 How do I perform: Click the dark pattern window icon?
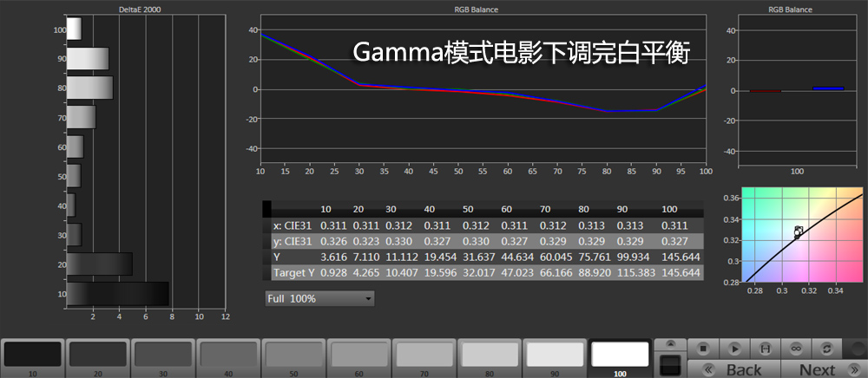click(670, 364)
